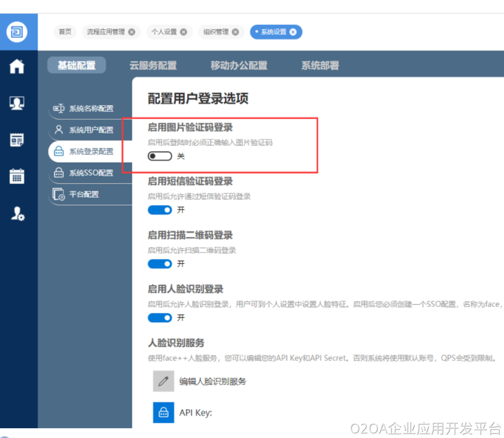Switch to 移动办公配置 tab
The height and width of the screenshot is (438, 504).
(239, 65)
